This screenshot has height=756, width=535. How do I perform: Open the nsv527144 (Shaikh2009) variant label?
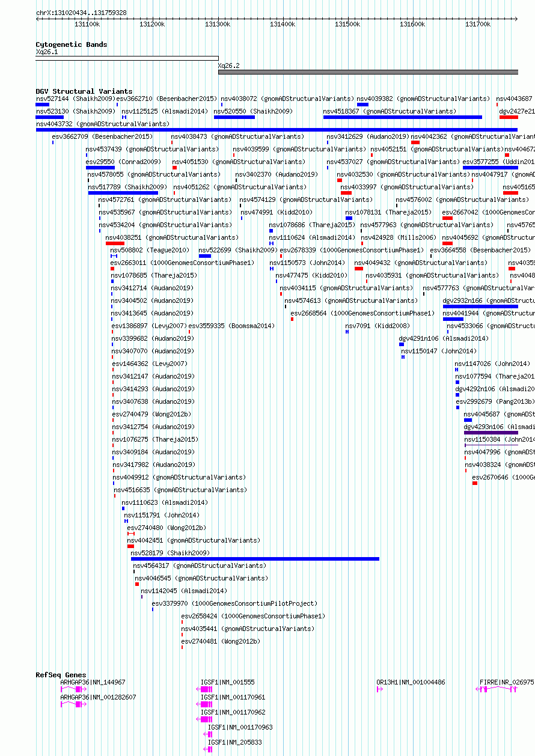click(76, 98)
